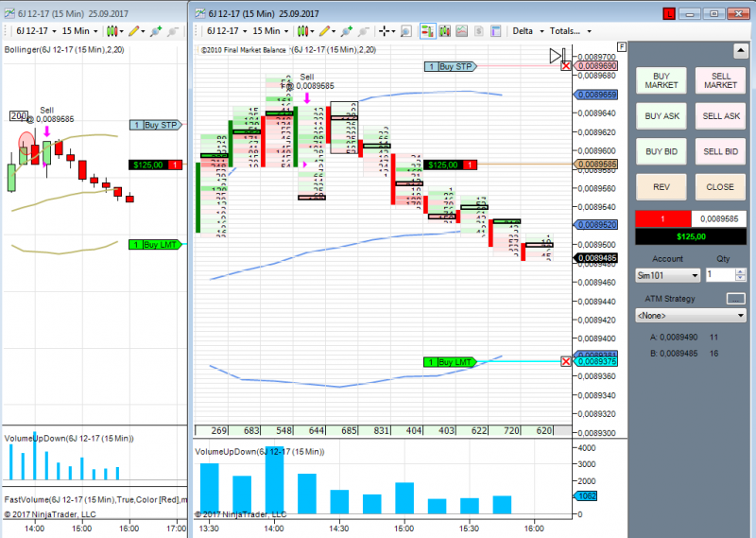The height and width of the screenshot is (538, 756).
Task: Click VolumeUpDown label in right window
Action: point(259,452)
